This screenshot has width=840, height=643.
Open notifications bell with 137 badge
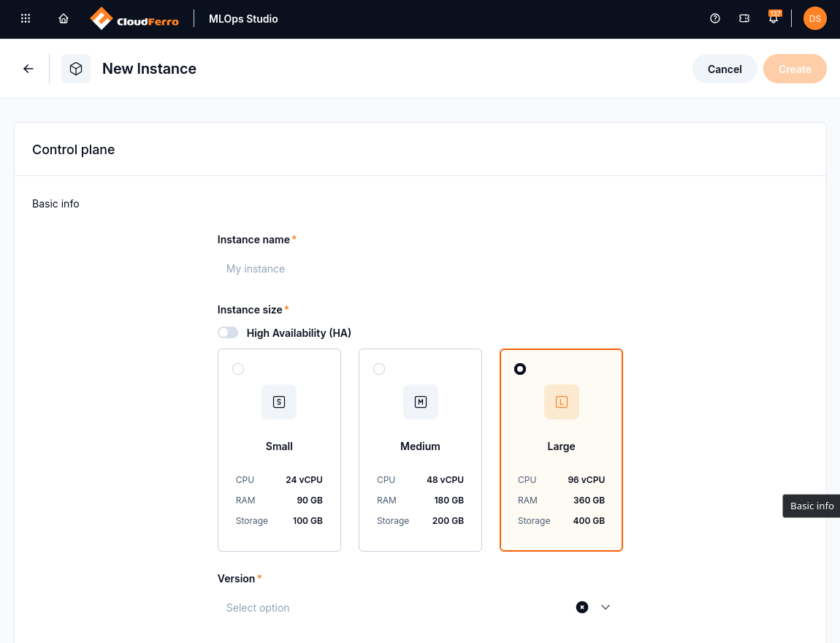coord(774,18)
